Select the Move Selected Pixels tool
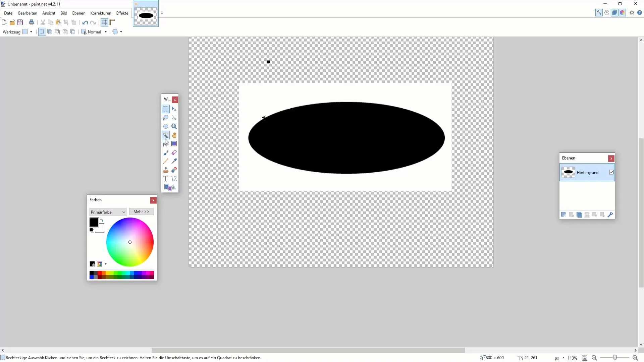644x362 pixels. (174, 109)
